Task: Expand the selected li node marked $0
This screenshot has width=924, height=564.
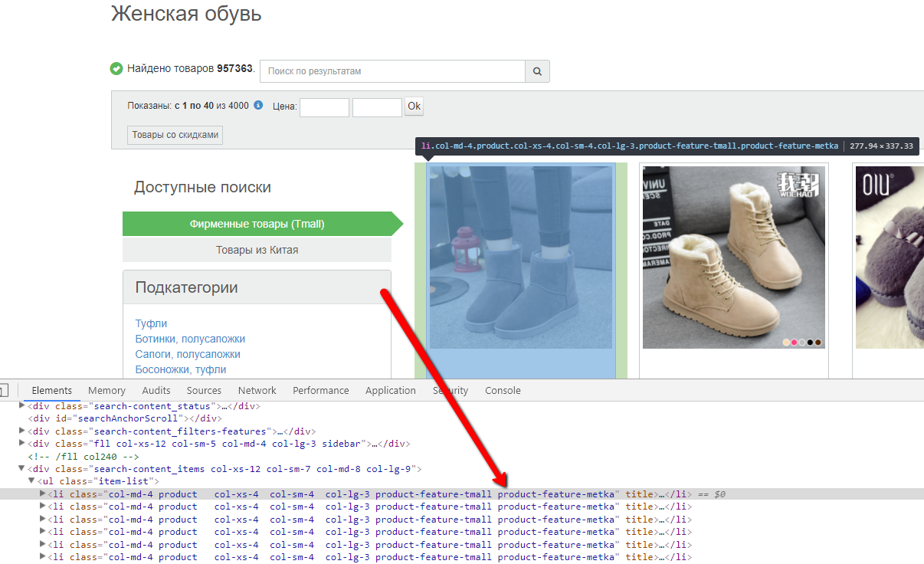Action: tap(43, 494)
